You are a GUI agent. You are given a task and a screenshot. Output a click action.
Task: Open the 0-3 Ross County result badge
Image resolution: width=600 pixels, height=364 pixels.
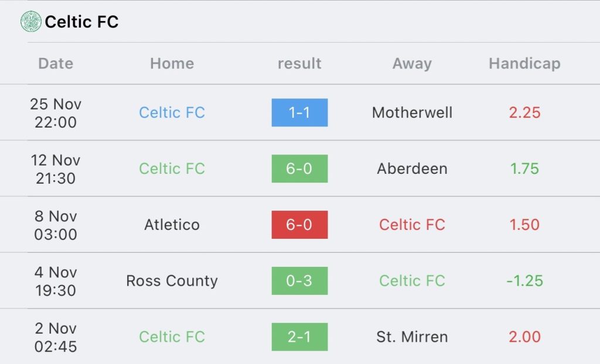299,281
